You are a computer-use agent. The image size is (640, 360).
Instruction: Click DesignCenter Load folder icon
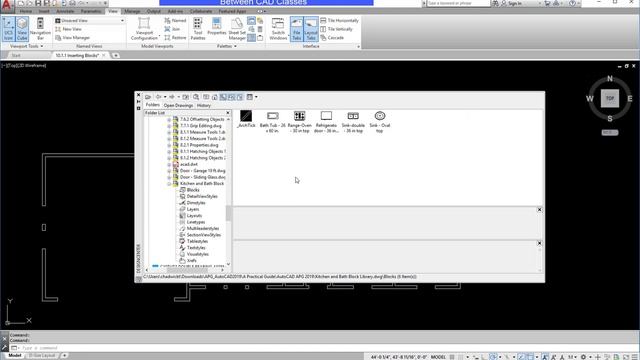pos(148,97)
